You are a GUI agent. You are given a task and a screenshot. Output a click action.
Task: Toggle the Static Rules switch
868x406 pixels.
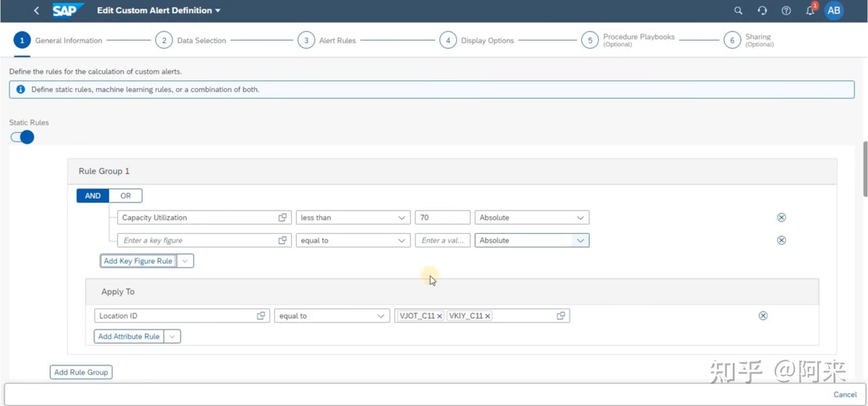tap(22, 137)
